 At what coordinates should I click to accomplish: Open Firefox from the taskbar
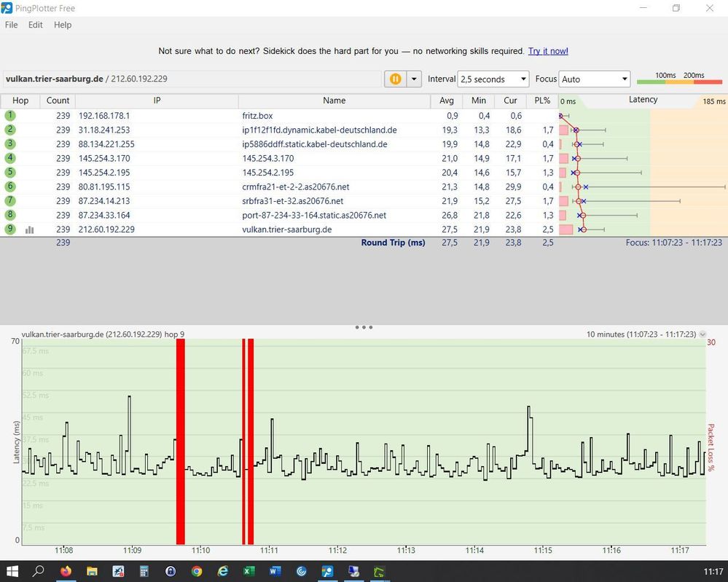(66, 571)
